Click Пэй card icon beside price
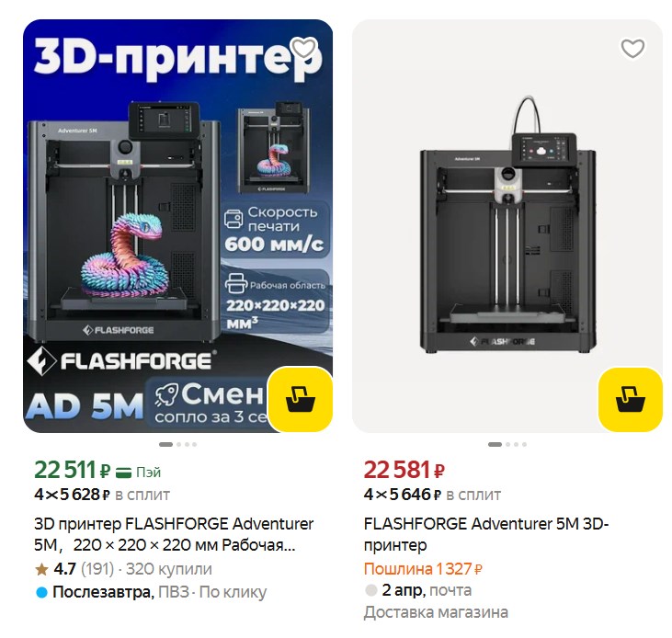This screenshot has width=672, height=638. [x=123, y=473]
